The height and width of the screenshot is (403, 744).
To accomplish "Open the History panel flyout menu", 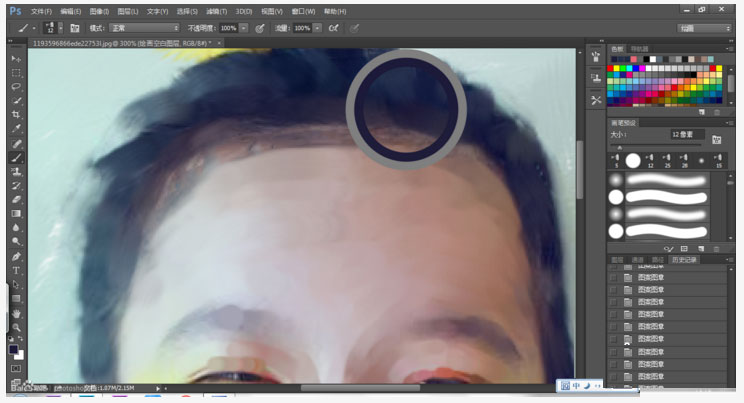I will pyautogui.click(x=728, y=260).
